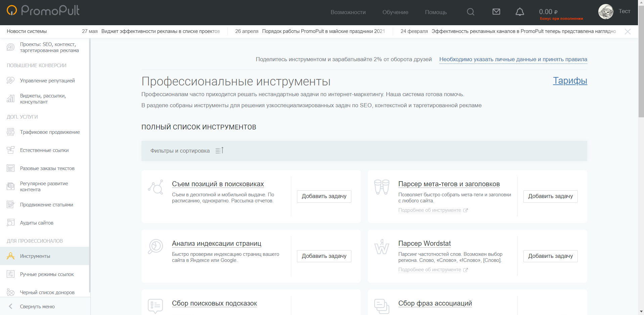Click the sort icon beside filters label
This screenshot has width=644, height=315.
[219, 151]
